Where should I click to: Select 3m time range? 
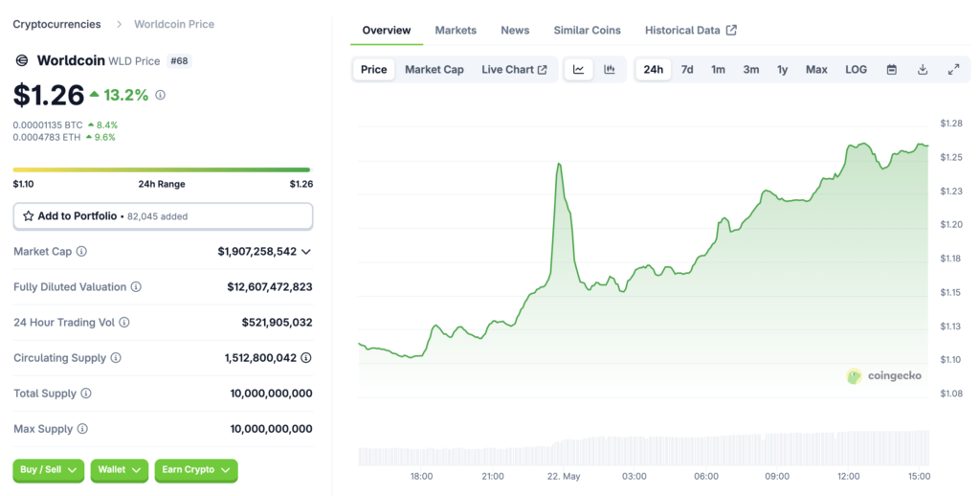pyautogui.click(x=751, y=70)
